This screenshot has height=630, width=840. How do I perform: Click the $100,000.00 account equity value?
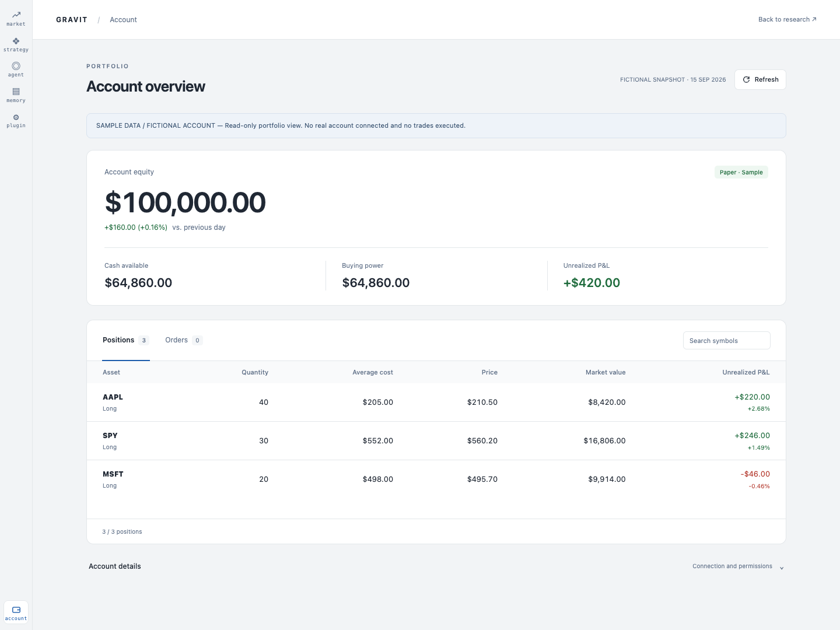point(185,202)
